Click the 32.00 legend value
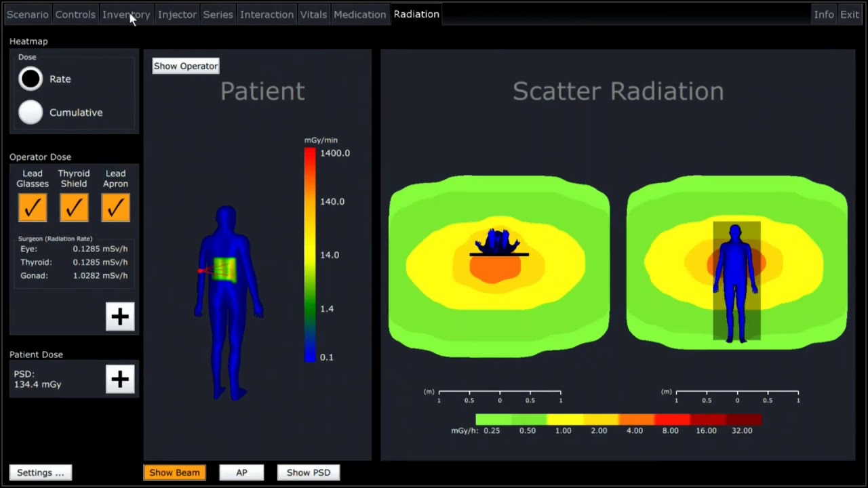 pos(742,430)
